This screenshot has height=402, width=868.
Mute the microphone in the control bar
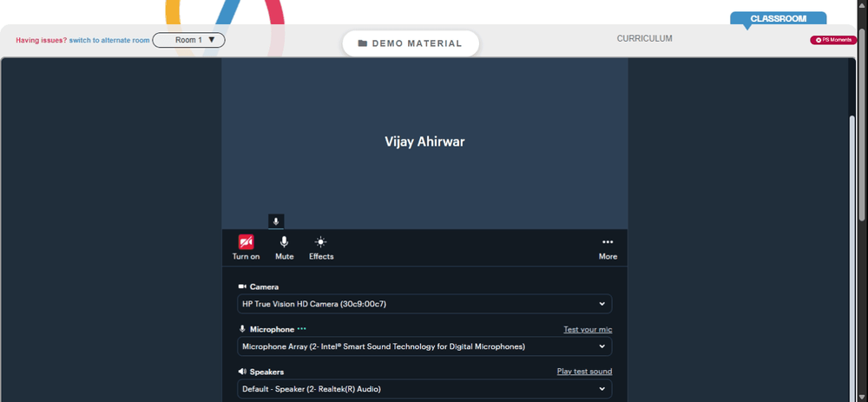click(284, 247)
